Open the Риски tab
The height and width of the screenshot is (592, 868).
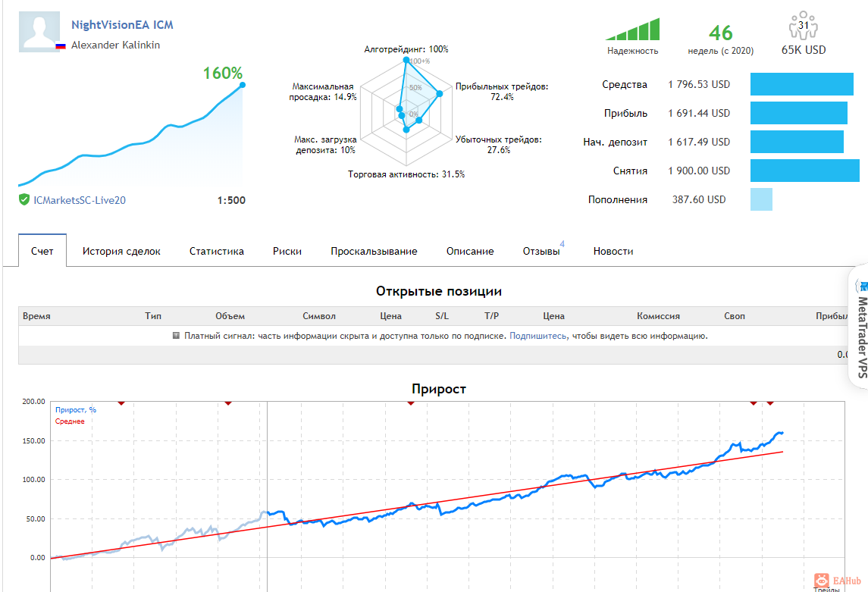pos(287,251)
